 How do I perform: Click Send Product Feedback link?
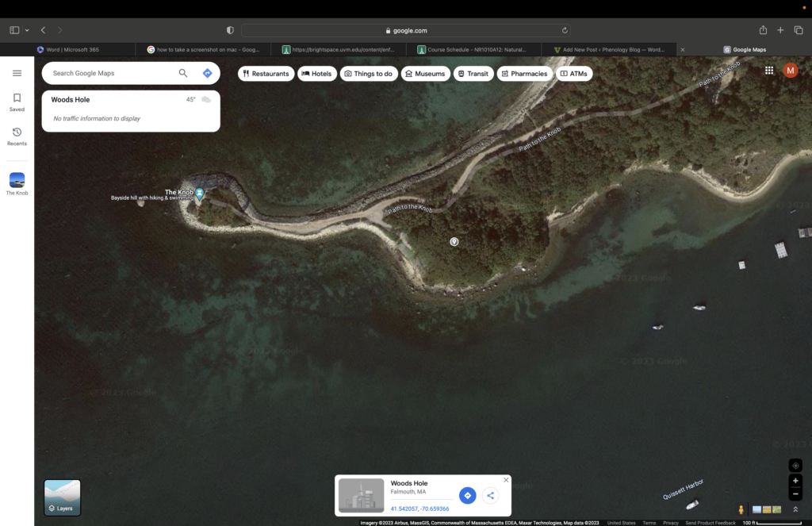710,523
